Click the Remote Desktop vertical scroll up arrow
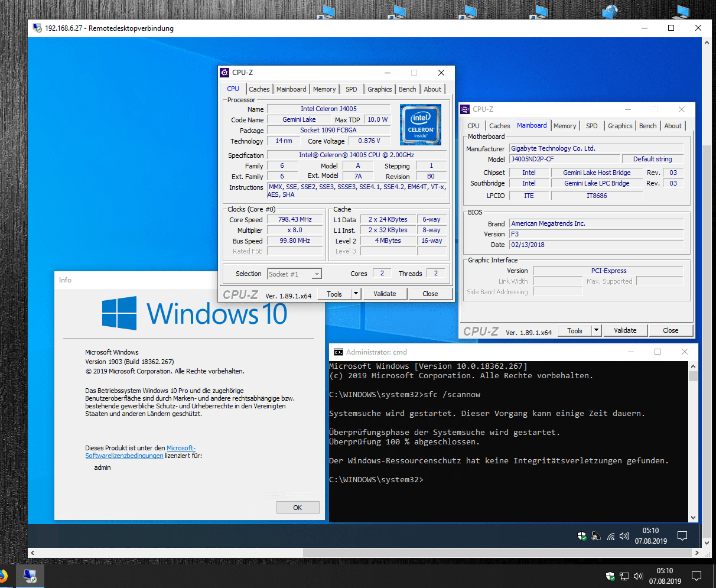Viewport: 716px width, 588px height. pos(707,43)
